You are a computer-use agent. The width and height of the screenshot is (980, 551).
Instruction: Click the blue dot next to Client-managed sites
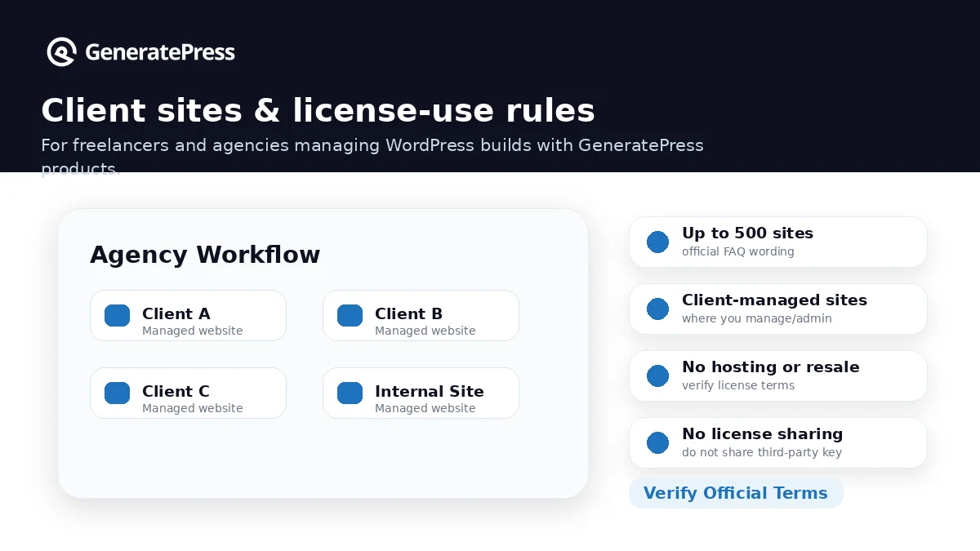[x=657, y=309]
